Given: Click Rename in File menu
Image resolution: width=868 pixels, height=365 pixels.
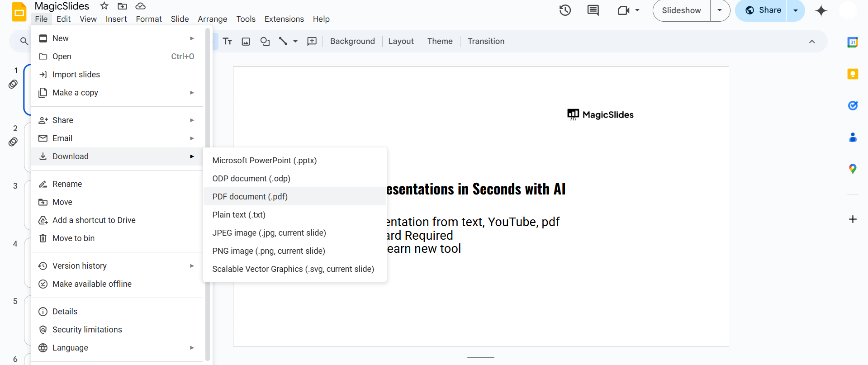Looking at the screenshot, I should (x=117, y=184).
